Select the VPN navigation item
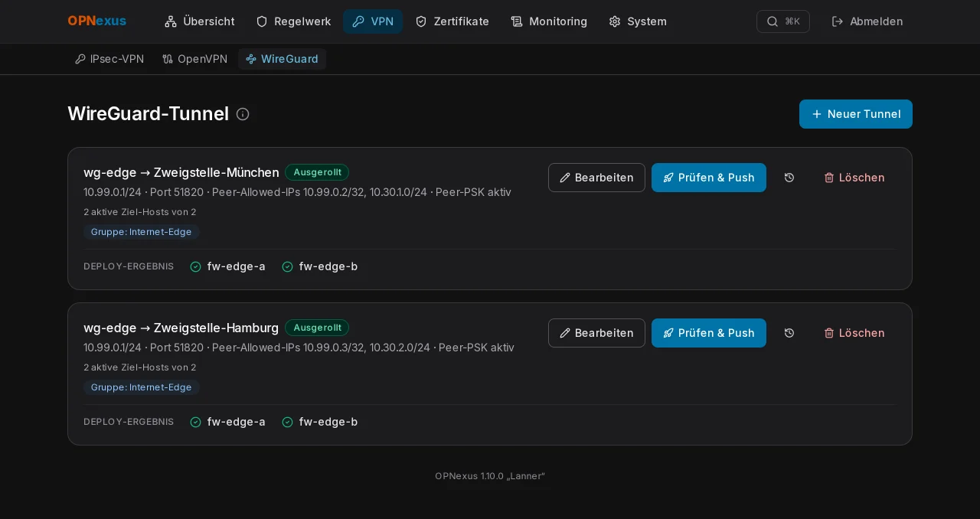This screenshot has height=519, width=980. 373,21
